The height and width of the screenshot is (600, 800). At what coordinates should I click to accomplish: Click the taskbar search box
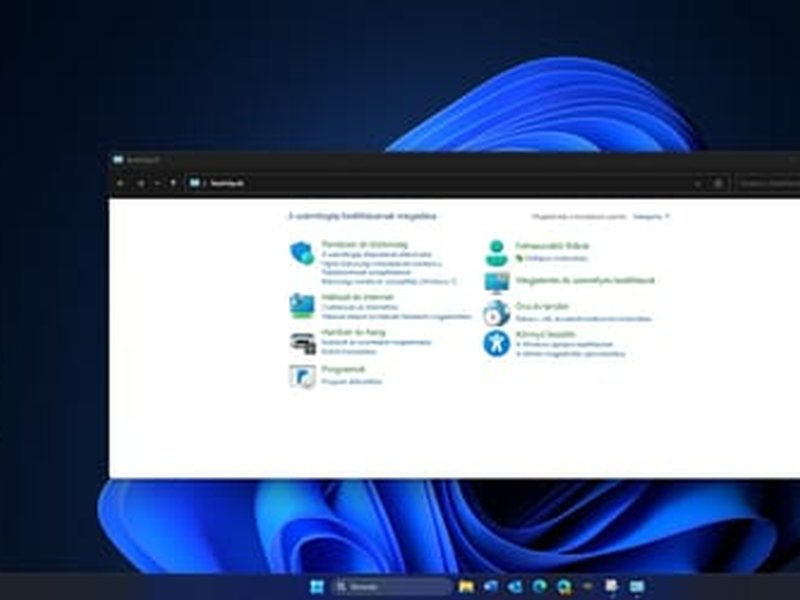(392, 586)
